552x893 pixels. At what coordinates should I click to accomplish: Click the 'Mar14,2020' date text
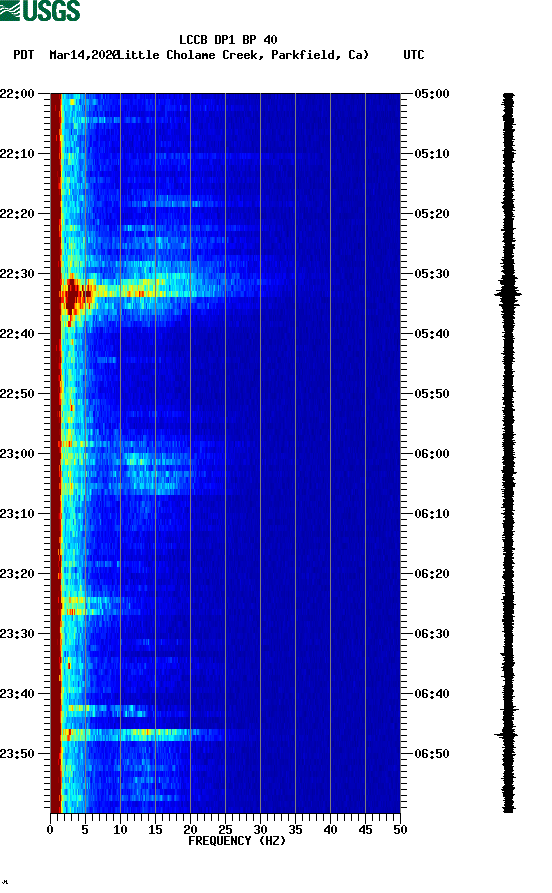[84, 55]
